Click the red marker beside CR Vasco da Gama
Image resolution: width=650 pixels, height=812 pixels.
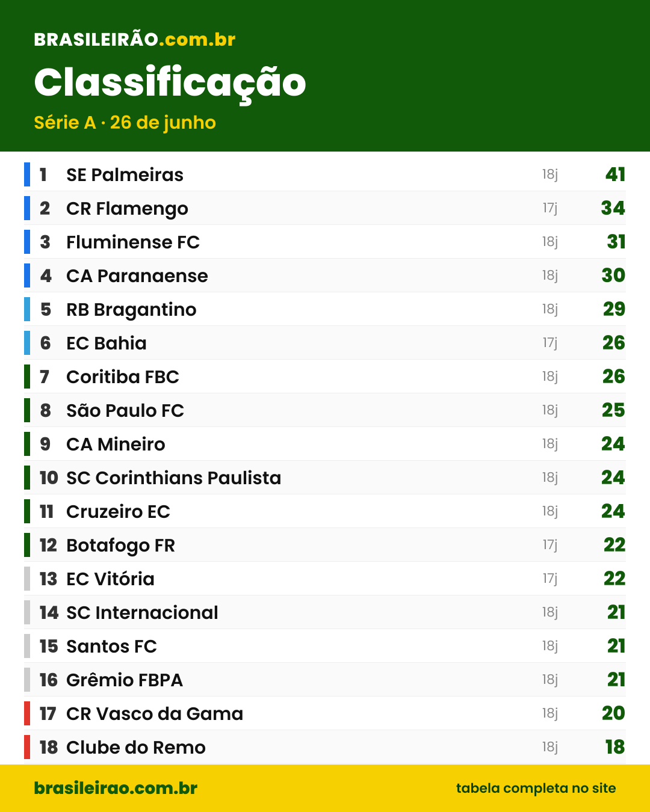click(x=27, y=713)
